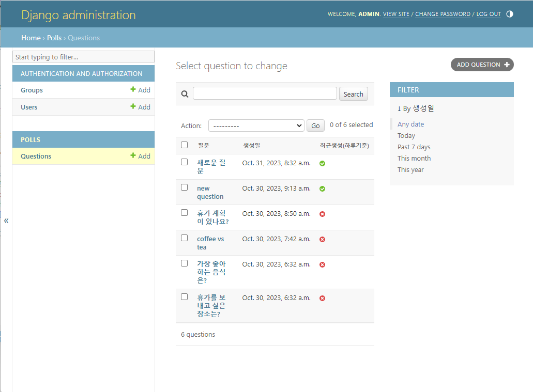The width and height of the screenshot is (533, 392).
Task: Open the 휴가를 보내고 싶은 장소는? question
Action: coord(211,306)
